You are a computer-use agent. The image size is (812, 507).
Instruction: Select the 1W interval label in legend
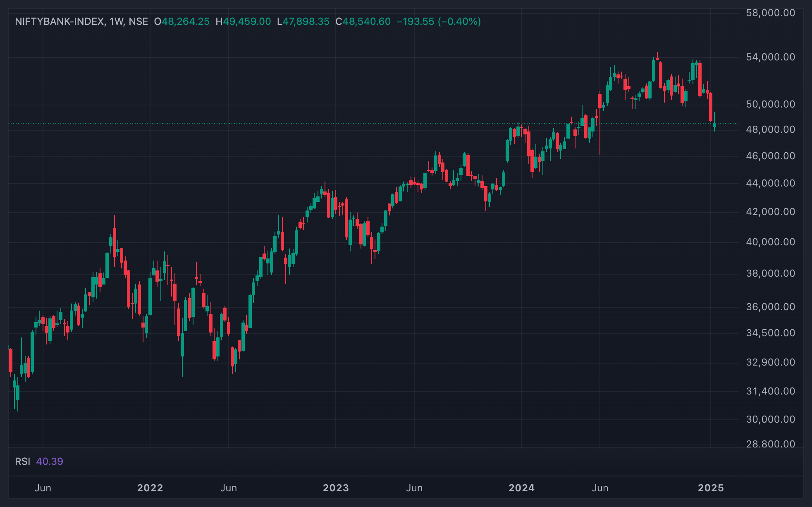pyautogui.click(x=117, y=22)
